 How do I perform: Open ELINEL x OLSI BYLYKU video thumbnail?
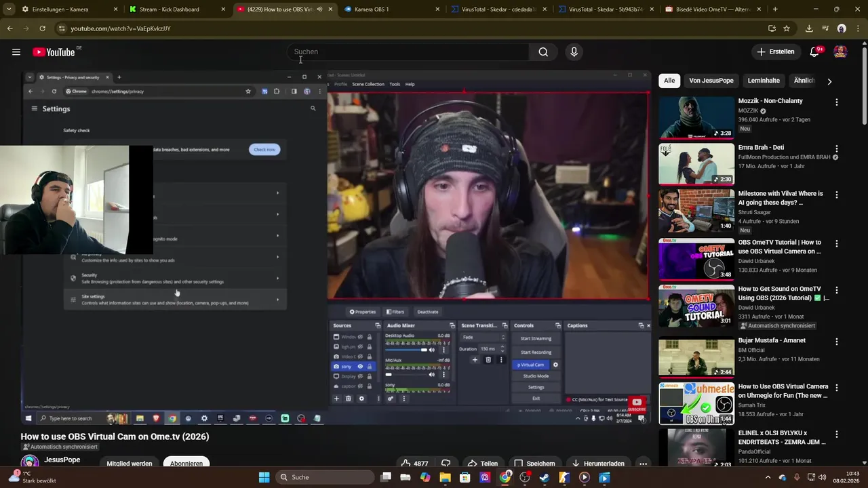click(x=696, y=449)
